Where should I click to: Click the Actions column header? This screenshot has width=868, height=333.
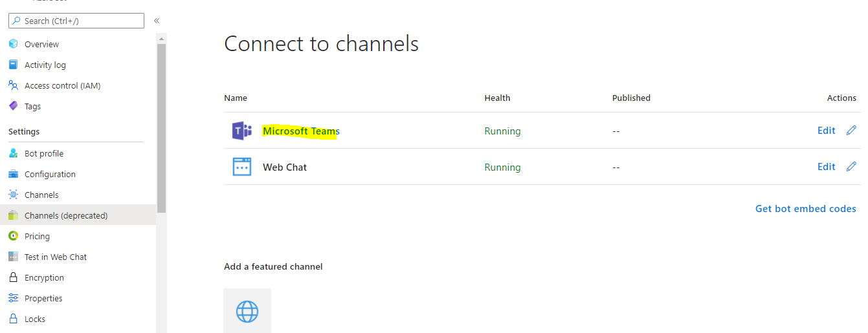pyautogui.click(x=841, y=98)
